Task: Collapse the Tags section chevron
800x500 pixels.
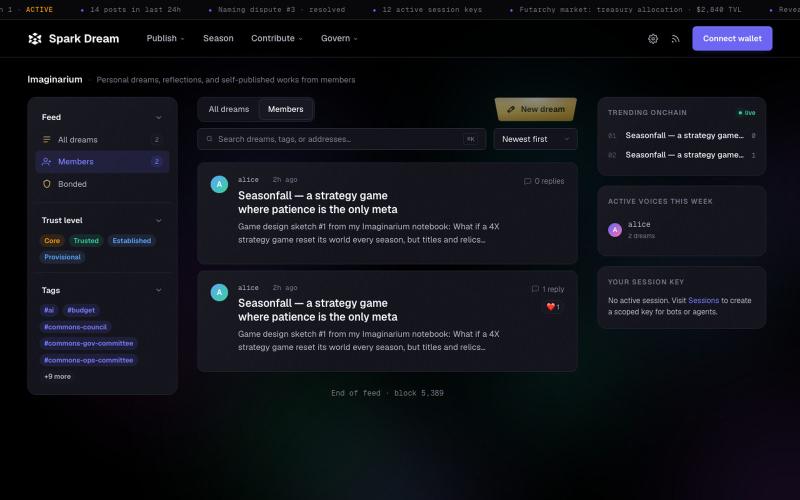Action: pyautogui.click(x=159, y=290)
